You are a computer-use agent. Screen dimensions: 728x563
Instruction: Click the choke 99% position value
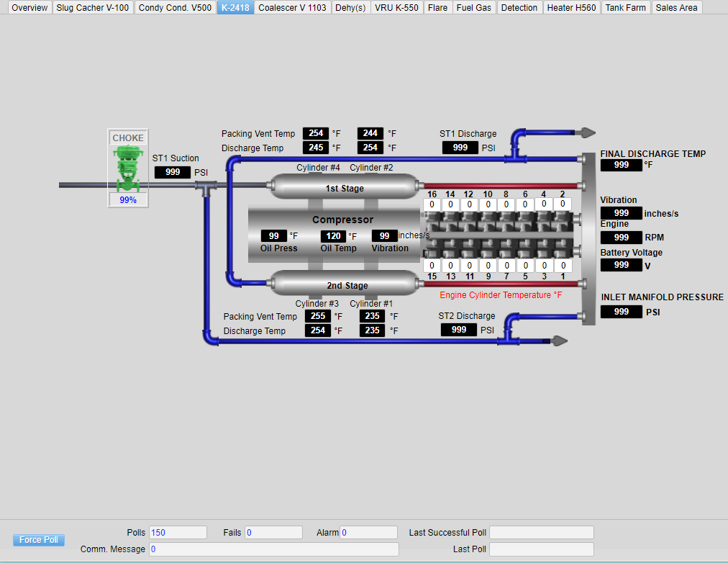pos(127,199)
